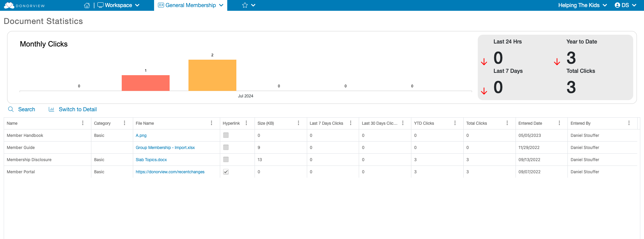Open the DS user account dropdown
Viewport: 644px width, 239px height.
pyautogui.click(x=625, y=5)
